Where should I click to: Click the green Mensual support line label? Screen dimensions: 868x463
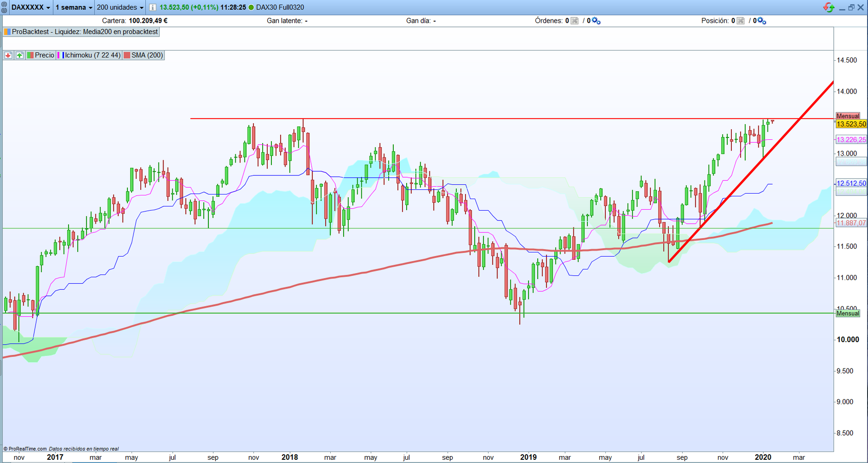tap(848, 313)
